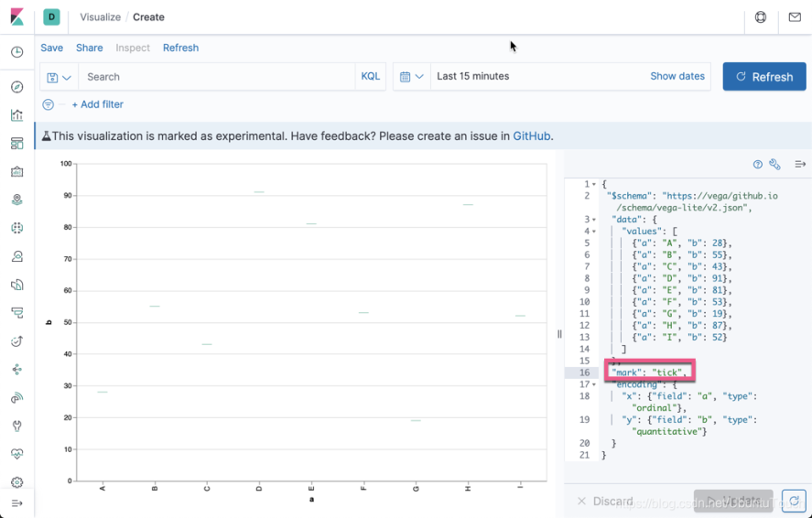The image size is (812, 518).
Task: Click Save in the top menu
Action: click(52, 48)
